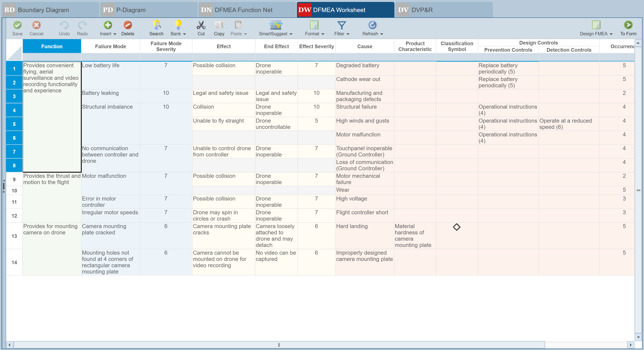
Task: Click the Copy icon
Action: click(219, 25)
